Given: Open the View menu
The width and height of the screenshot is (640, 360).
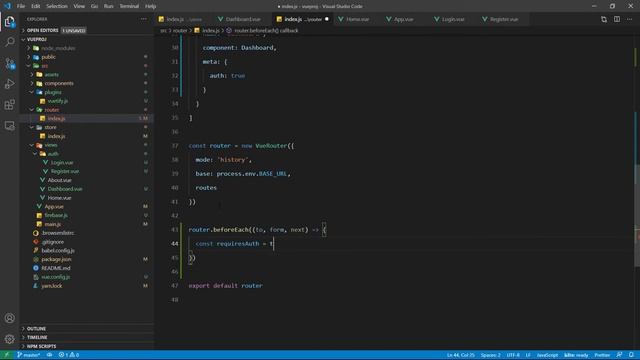Looking at the screenshot, I should [x=79, y=6].
